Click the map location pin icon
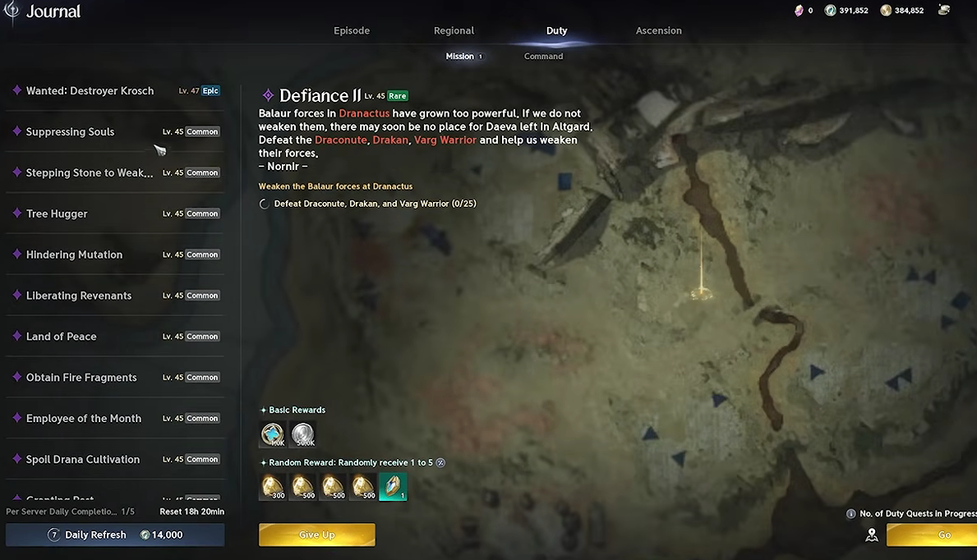This screenshot has height=560, width=977. 872,535
